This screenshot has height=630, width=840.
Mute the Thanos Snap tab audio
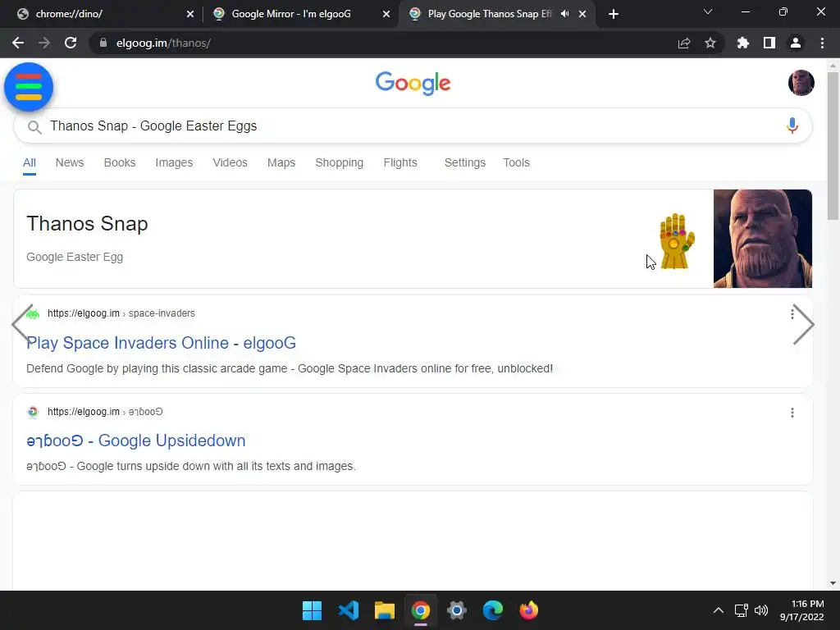click(x=564, y=14)
